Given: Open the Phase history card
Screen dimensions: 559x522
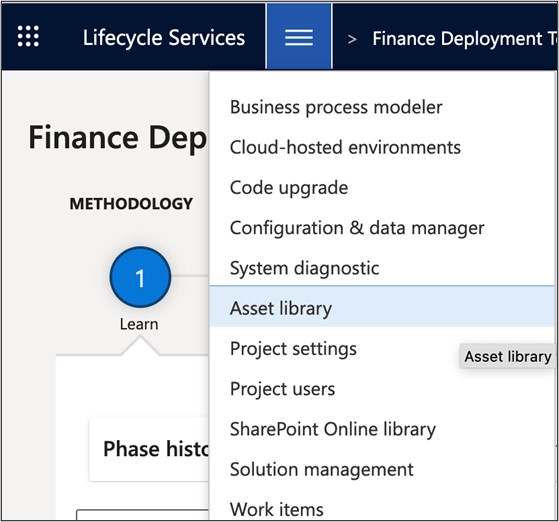Looking at the screenshot, I should tap(149, 449).
